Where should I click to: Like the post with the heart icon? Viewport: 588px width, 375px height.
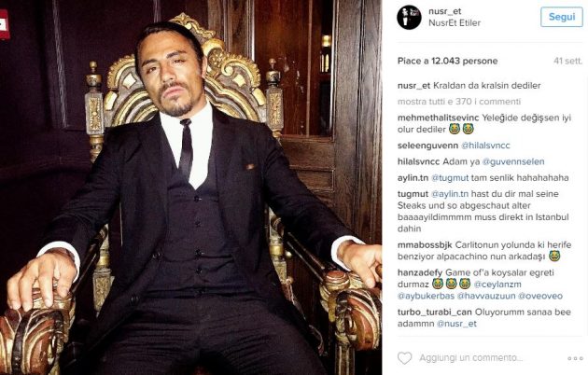(x=404, y=358)
